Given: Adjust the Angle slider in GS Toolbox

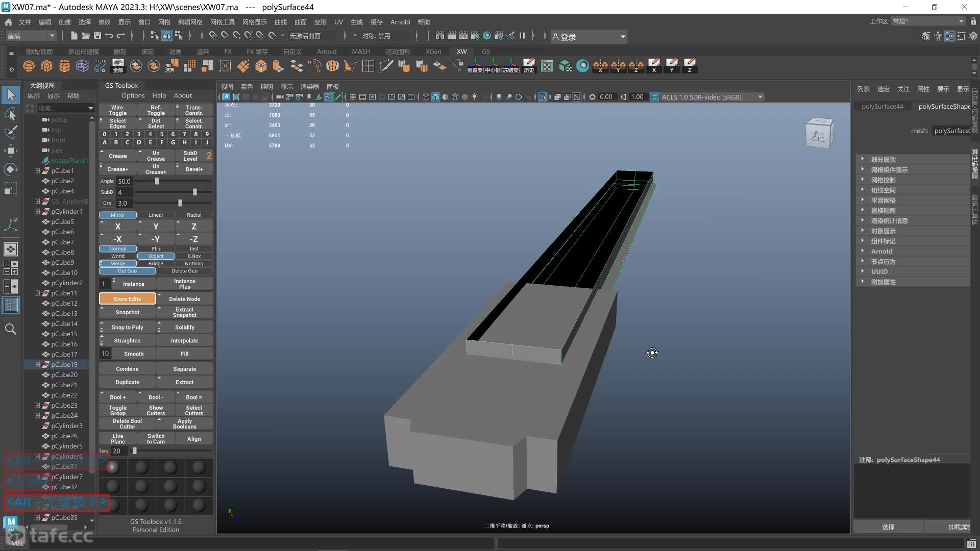Looking at the screenshot, I should click(x=157, y=181).
